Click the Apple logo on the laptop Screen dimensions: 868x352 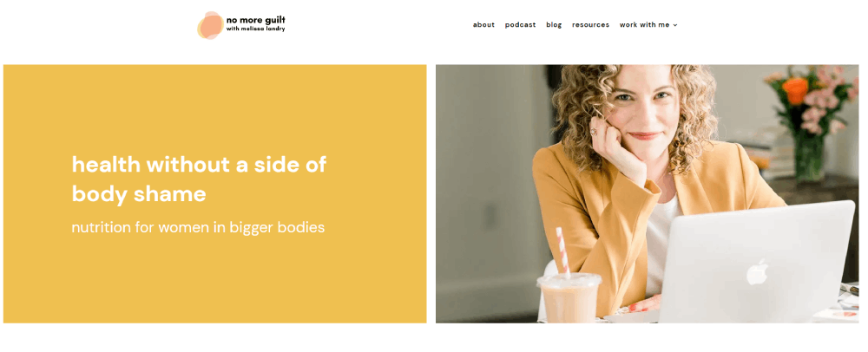[x=757, y=272]
